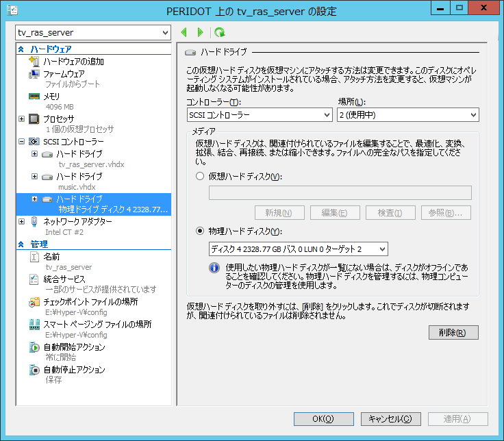
Task: Click the 'music.vhdx' file name text
Action: tap(77, 187)
